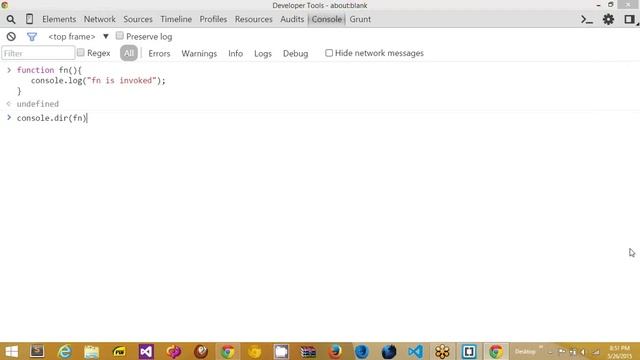
Task: Switch to the rightmost Chrome taskbar icon
Action: (496, 351)
